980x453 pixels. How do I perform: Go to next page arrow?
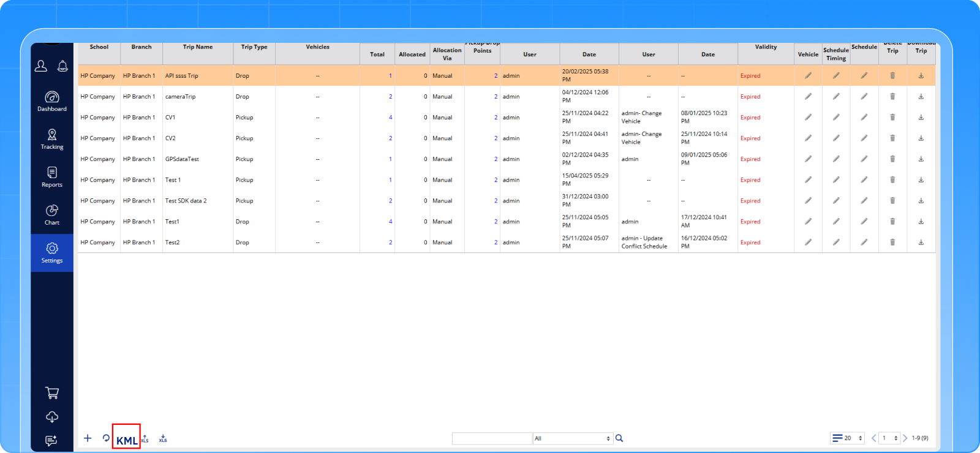[905, 438]
